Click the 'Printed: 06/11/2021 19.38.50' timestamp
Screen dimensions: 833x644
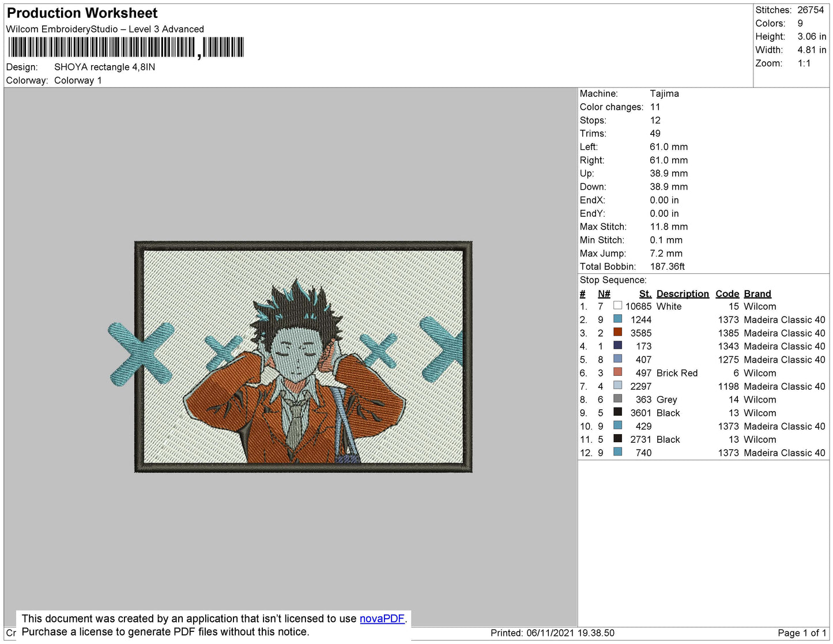tap(552, 632)
